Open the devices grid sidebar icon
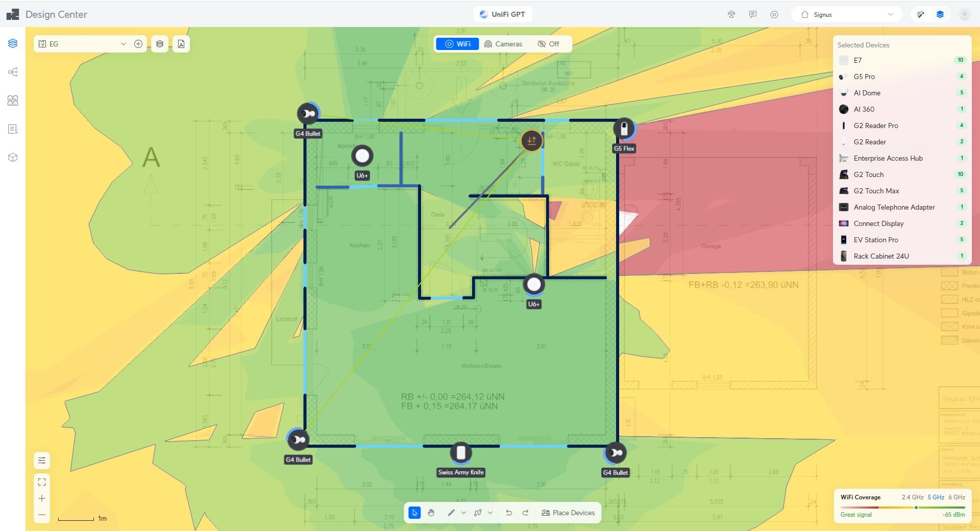This screenshot has width=980, height=531. 13,100
